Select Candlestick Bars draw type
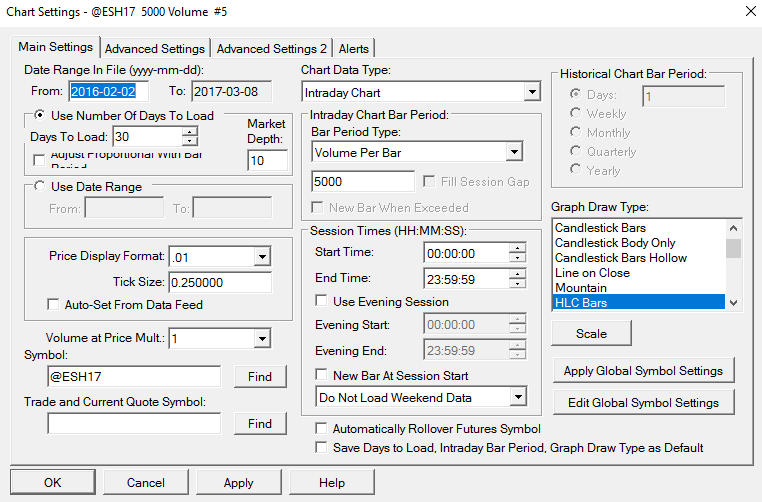Image resolution: width=762 pixels, height=502 pixels. pos(639,227)
